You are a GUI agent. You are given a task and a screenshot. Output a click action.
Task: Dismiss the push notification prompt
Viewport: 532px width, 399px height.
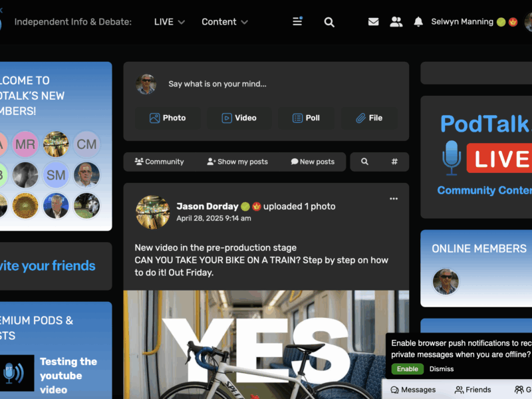442,369
